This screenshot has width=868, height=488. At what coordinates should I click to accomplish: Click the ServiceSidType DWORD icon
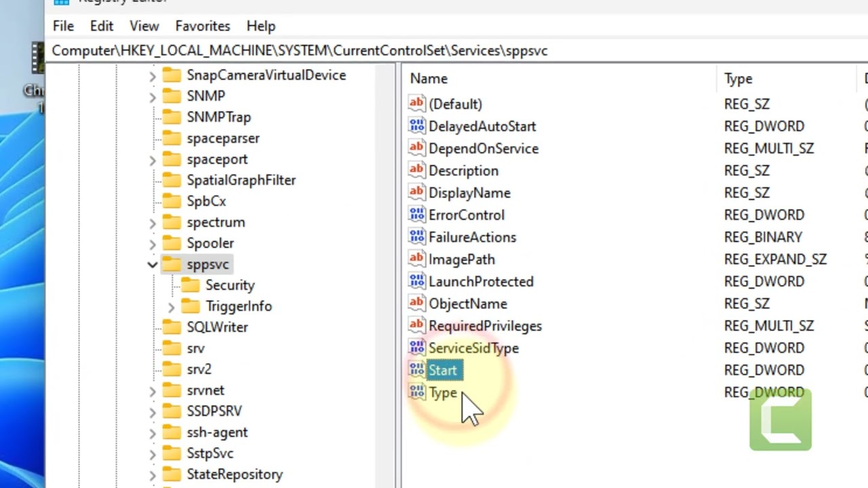click(417, 348)
